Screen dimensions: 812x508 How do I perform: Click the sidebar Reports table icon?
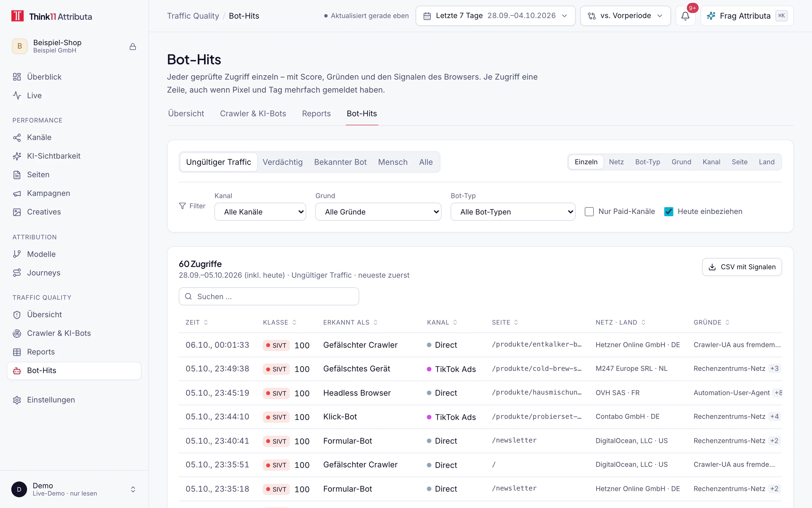click(x=17, y=352)
